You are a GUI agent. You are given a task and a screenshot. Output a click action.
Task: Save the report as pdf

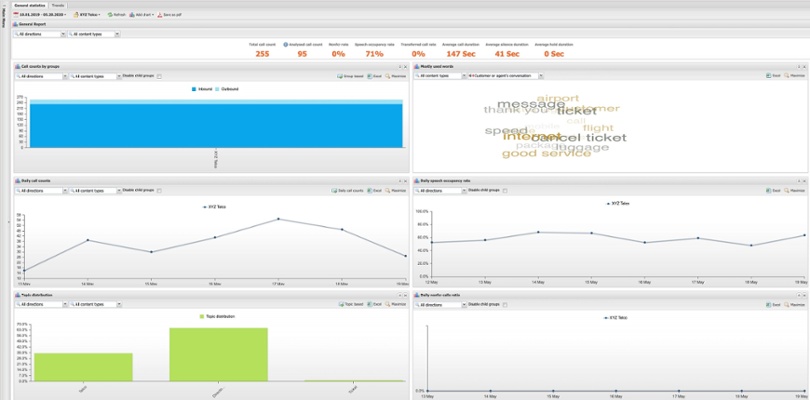tap(169, 14)
